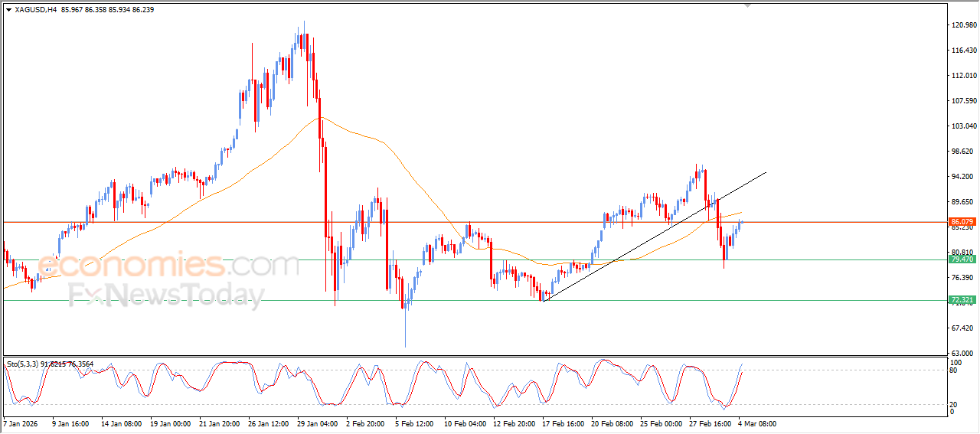Click the 103.040 price axis label
Image resolution: width=980 pixels, height=434 pixels.
(x=964, y=126)
